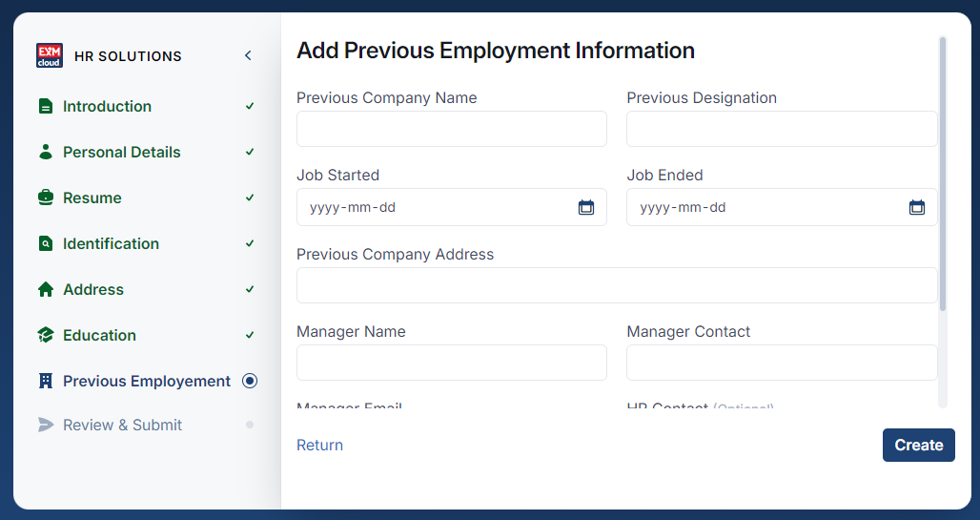Open the Job Started calendar picker
The image size is (980, 520).
586,207
